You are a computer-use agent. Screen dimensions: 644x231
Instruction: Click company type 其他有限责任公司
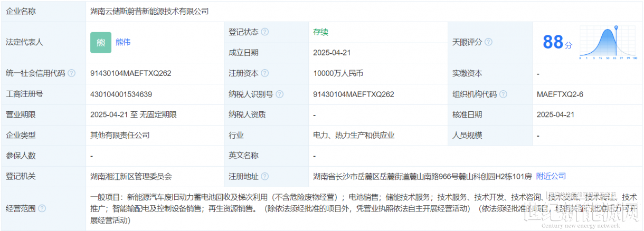click(x=120, y=135)
